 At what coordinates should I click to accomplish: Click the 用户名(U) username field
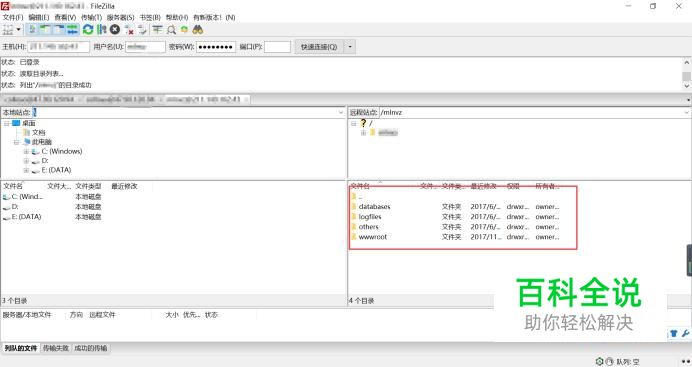tap(145, 47)
